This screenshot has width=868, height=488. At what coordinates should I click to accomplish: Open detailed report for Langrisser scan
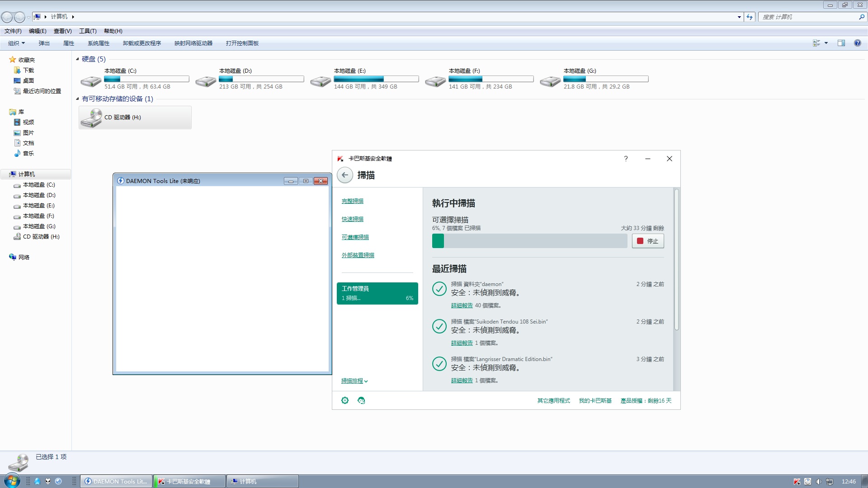click(462, 380)
